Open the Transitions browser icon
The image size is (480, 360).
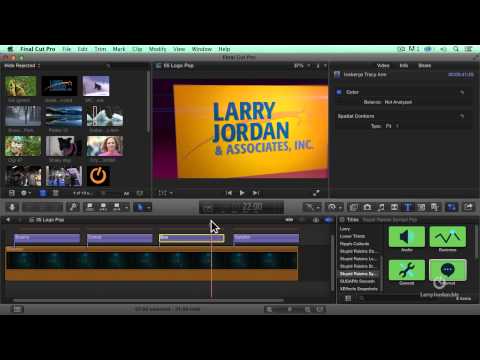click(x=394, y=207)
